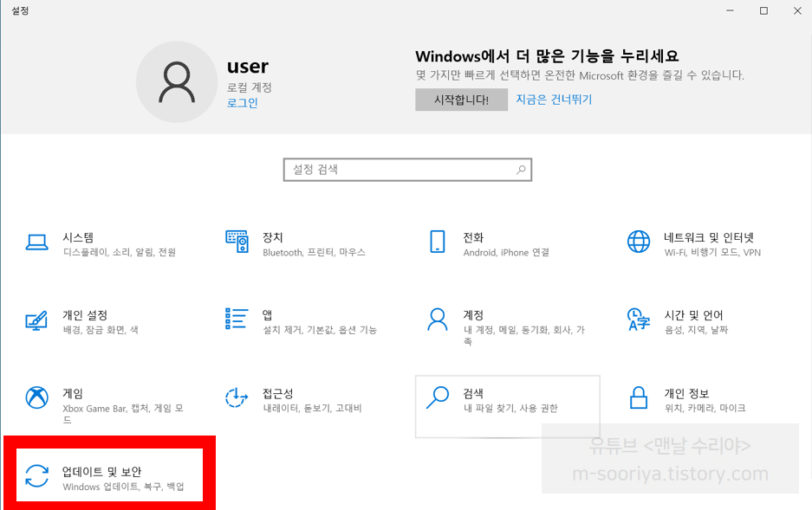The image size is (812, 510).
Task: Open the 앱 title text
Action: [x=267, y=314]
